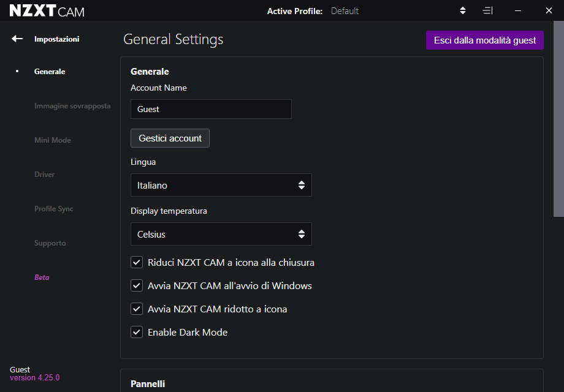
Task: Disable Avvia NZXT CAM all'avvio di Windows
Action: coord(137,286)
